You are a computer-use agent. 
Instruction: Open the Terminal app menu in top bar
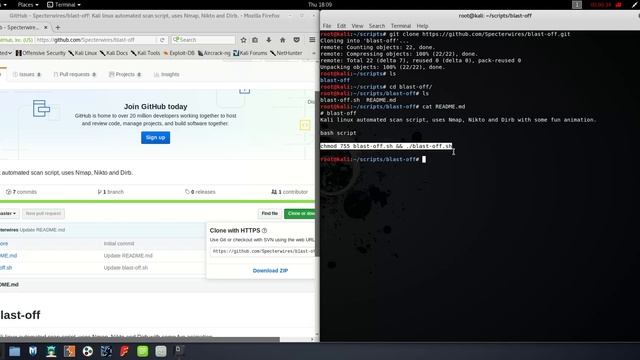coord(64,4)
